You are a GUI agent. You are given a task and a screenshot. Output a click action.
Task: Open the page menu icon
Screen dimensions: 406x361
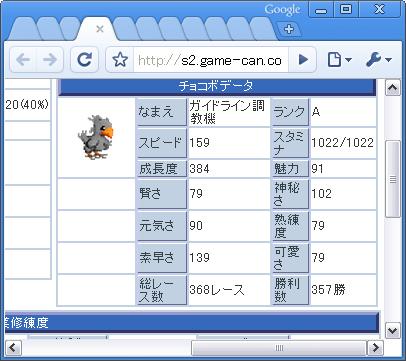(x=339, y=60)
